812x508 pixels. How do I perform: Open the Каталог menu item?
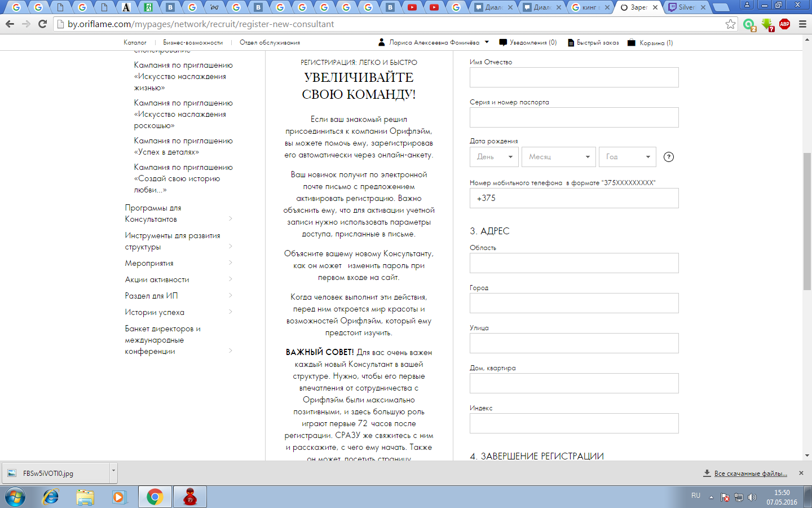pyautogui.click(x=135, y=42)
